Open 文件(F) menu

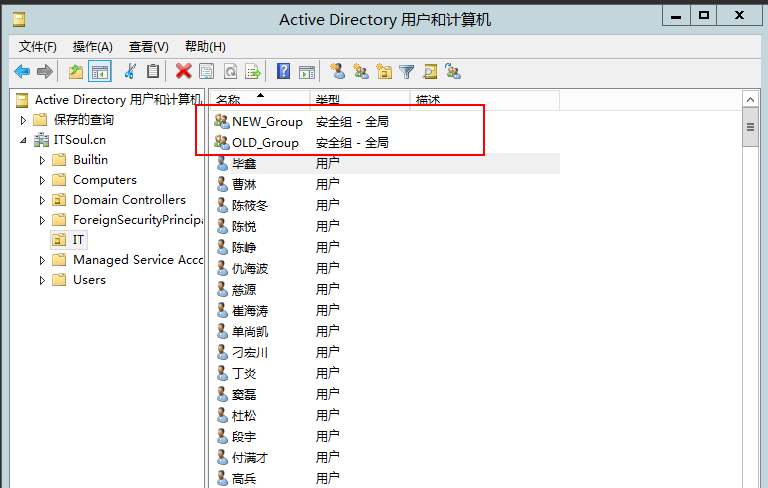(x=38, y=47)
